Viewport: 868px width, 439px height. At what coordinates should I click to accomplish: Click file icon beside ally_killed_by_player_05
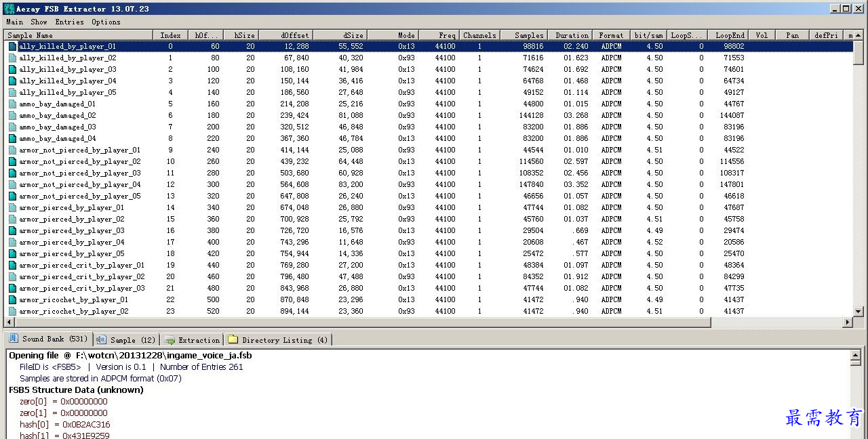point(12,92)
